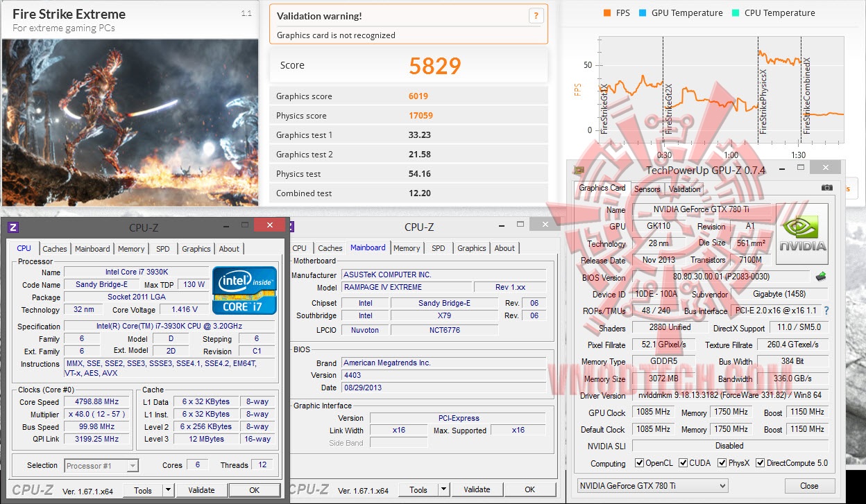Screen dimensions: 866x504
Task: Click the RAMPAGE IV EXTREME model field
Action: (x=405, y=287)
